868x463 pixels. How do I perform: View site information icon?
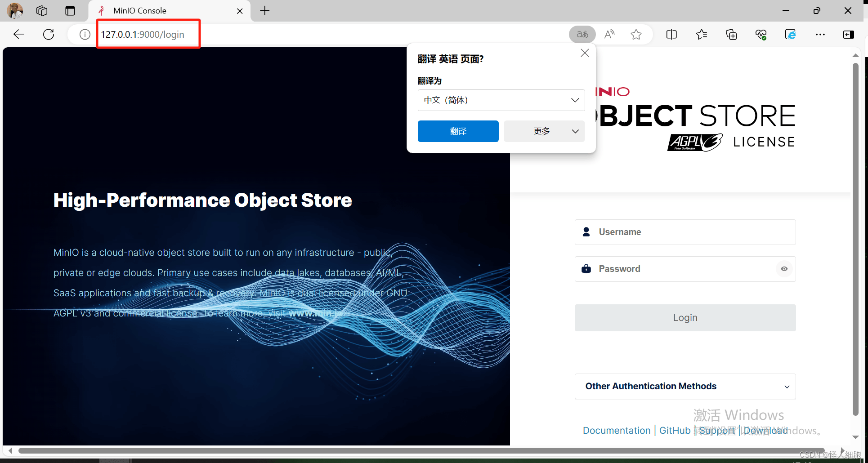coord(85,34)
